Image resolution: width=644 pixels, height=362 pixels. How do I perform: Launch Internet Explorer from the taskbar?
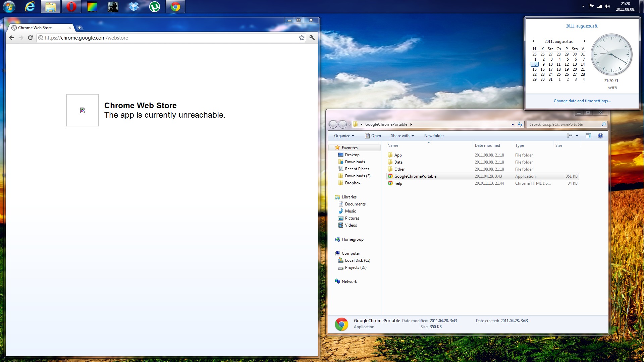point(30,7)
